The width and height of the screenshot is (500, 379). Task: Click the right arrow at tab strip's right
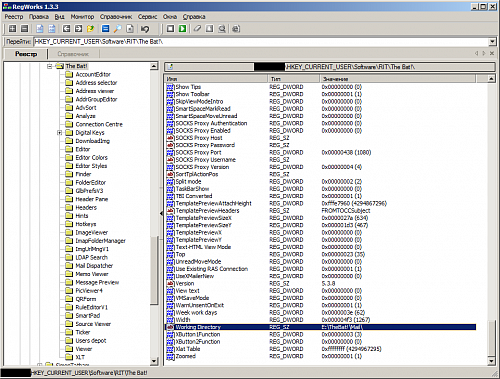click(x=484, y=53)
